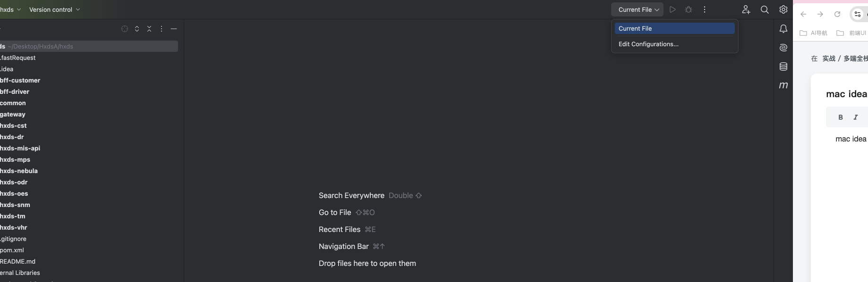Click the Code With Me user icon

[746, 9]
